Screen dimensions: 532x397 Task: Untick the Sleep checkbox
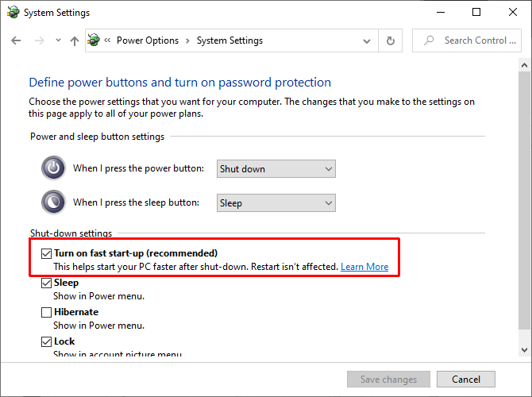point(46,283)
